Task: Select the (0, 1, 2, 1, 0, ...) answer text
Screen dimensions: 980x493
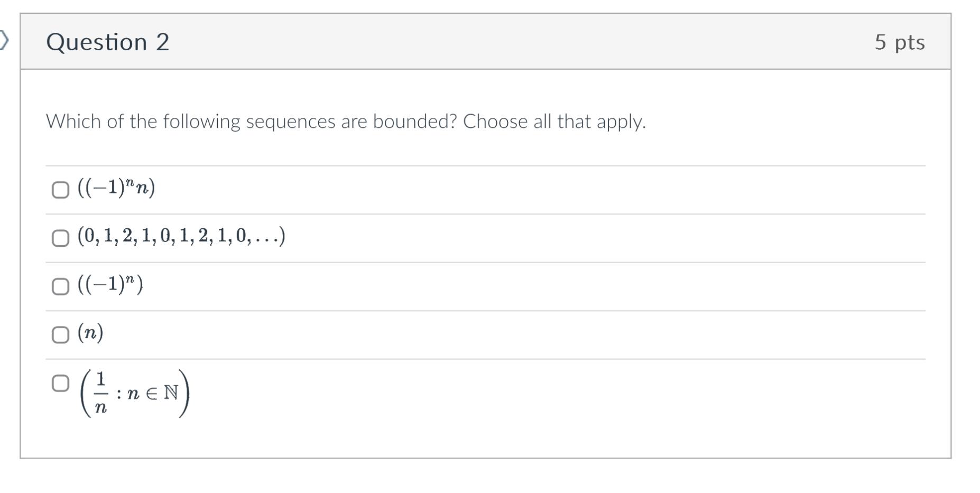Action: click(x=180, y=236)
